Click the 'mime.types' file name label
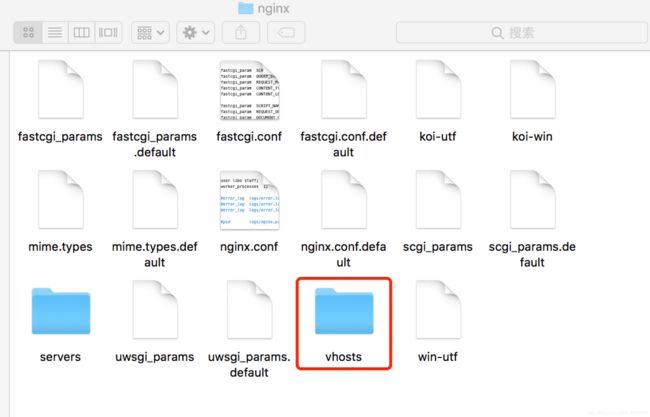650x417 pixels. tap(60, 247)
